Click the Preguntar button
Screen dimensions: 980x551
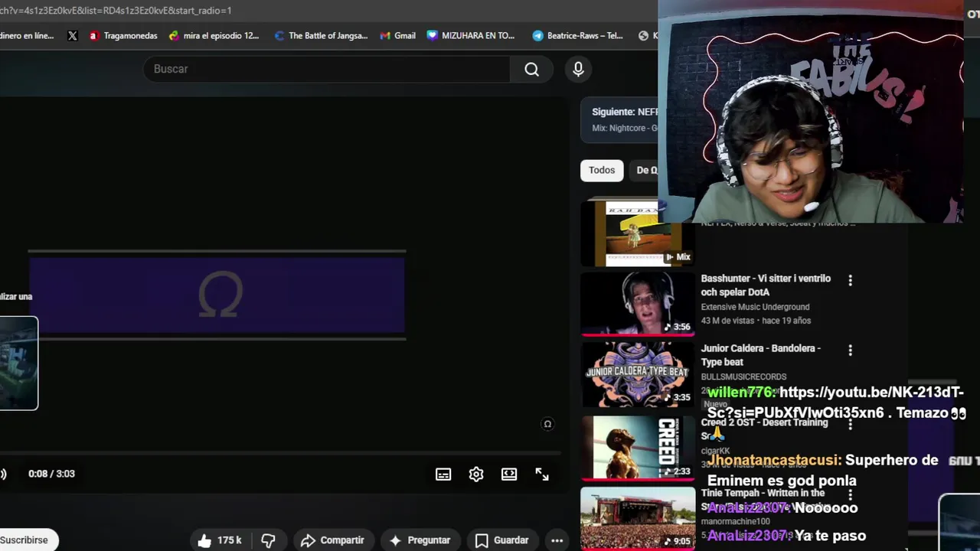[420, 540]
